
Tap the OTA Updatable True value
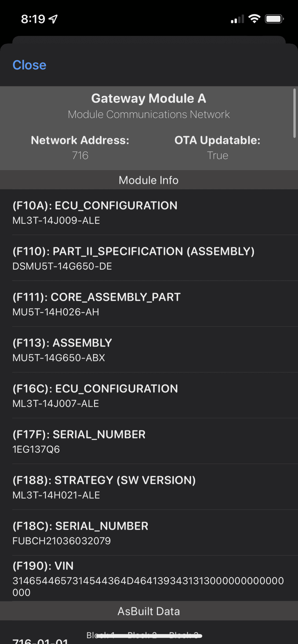(217, 155)
